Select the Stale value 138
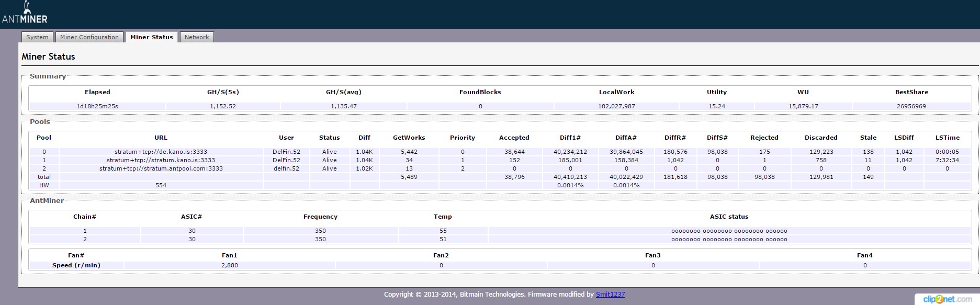This screenshot has width=980, height=305. tap(868, 152)
